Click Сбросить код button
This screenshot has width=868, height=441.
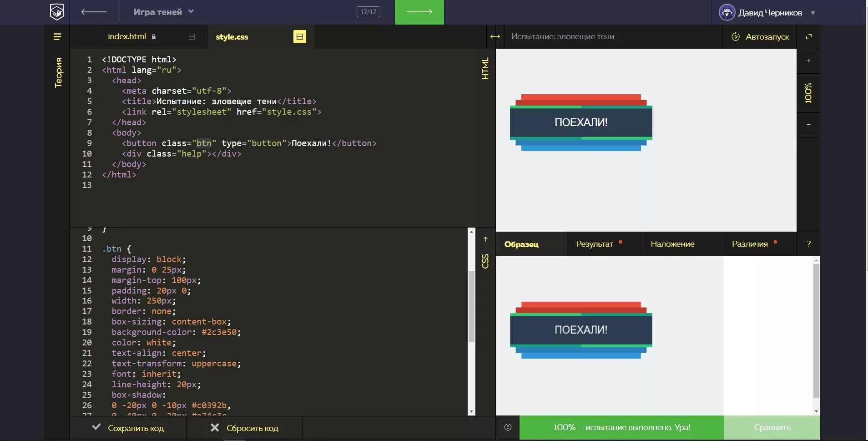(x=244, y=428)
